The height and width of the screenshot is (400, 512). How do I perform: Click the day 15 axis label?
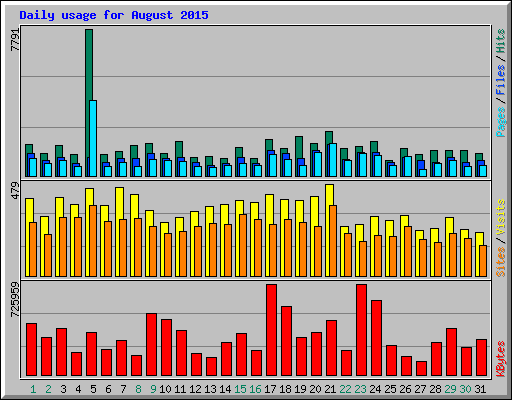tap(240, 389)
